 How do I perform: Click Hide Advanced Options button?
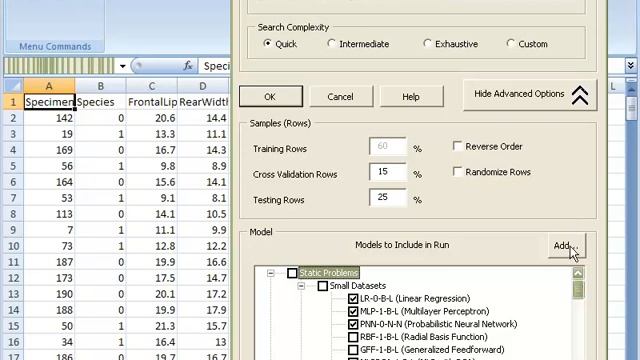[530, 95]
